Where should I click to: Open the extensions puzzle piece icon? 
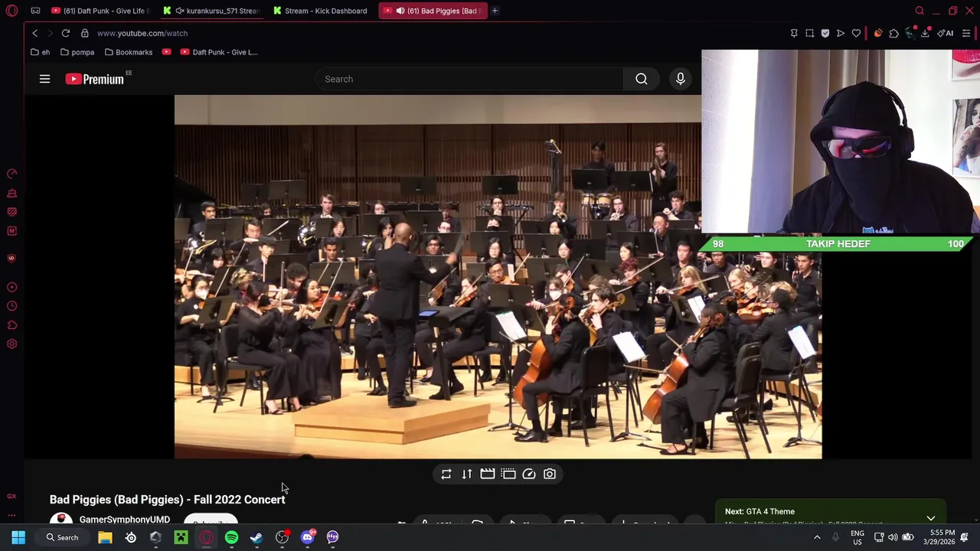coord(893,33)
